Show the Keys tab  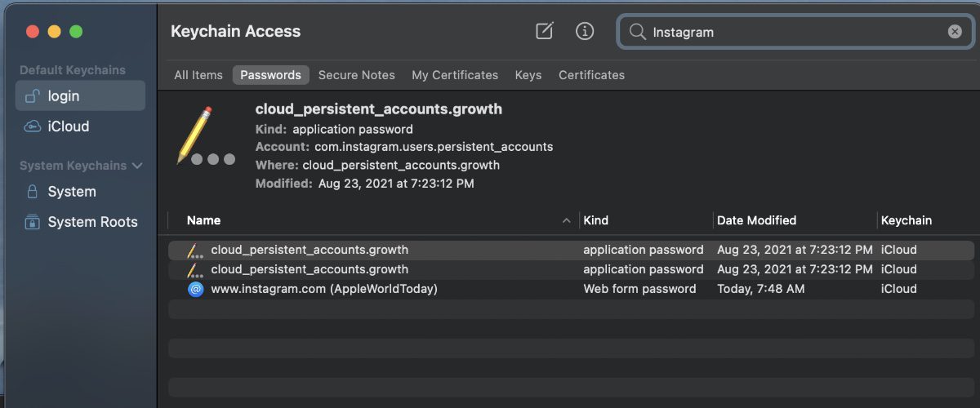pyautogui.click(x=528, y=75)
